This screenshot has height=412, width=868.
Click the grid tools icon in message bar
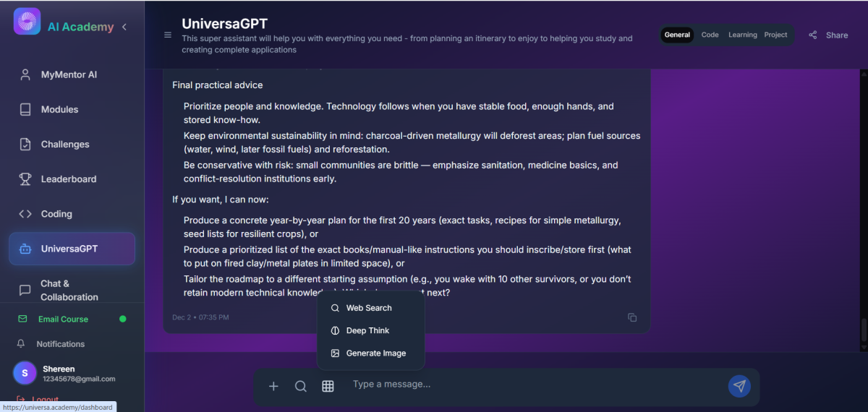pos(328,386)
